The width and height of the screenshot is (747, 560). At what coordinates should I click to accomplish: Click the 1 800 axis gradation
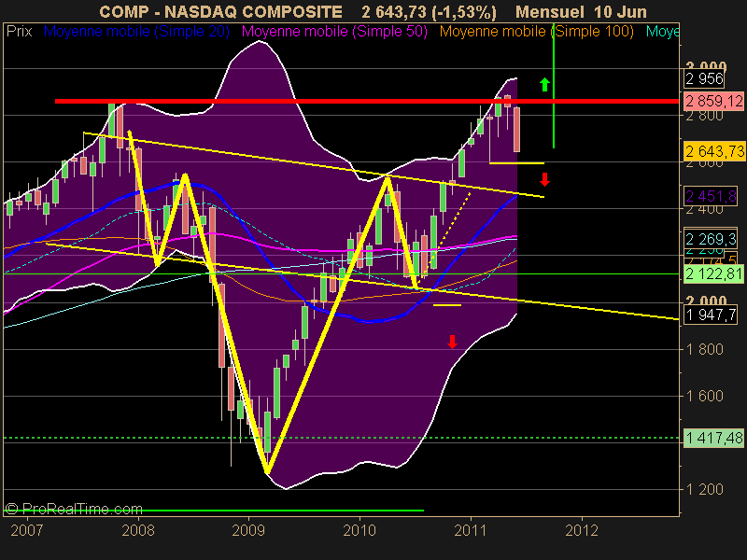[704, 349]
